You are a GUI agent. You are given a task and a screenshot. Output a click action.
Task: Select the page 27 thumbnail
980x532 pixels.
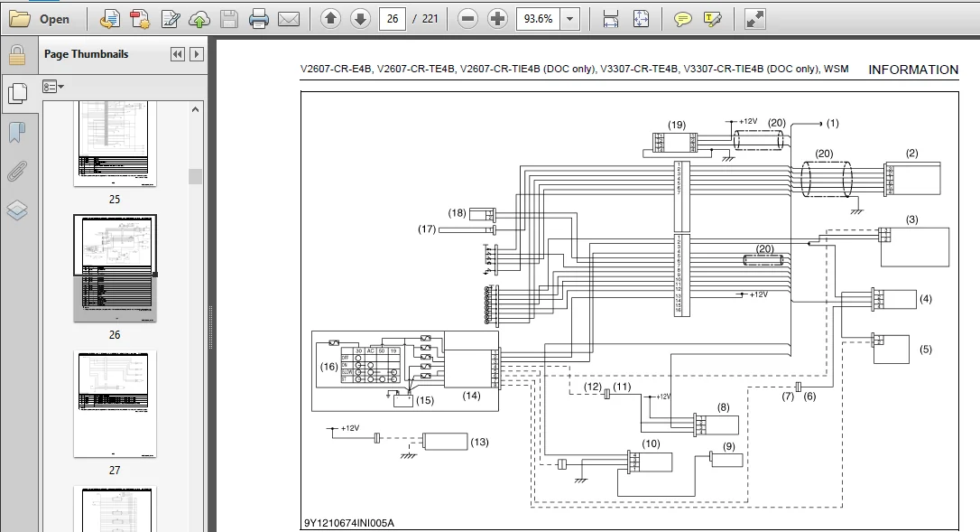pos(115,404)
